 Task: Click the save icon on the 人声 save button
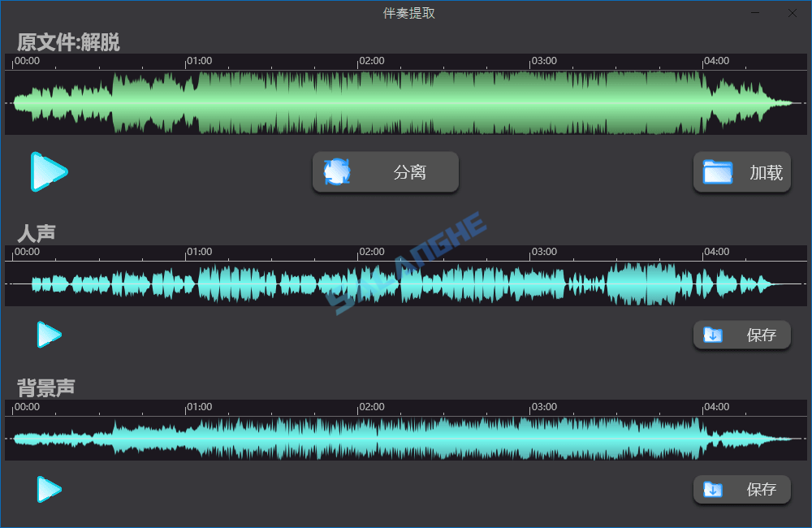point(713,335)
